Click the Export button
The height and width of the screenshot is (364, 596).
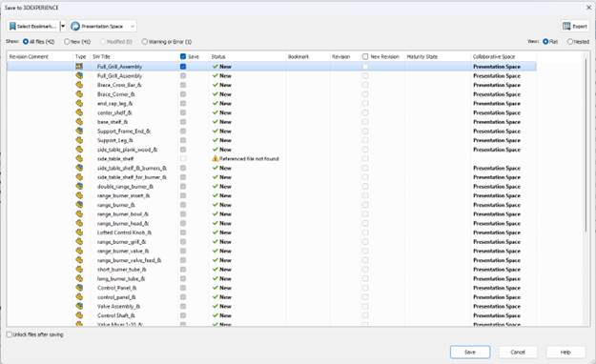pos(575,27)
